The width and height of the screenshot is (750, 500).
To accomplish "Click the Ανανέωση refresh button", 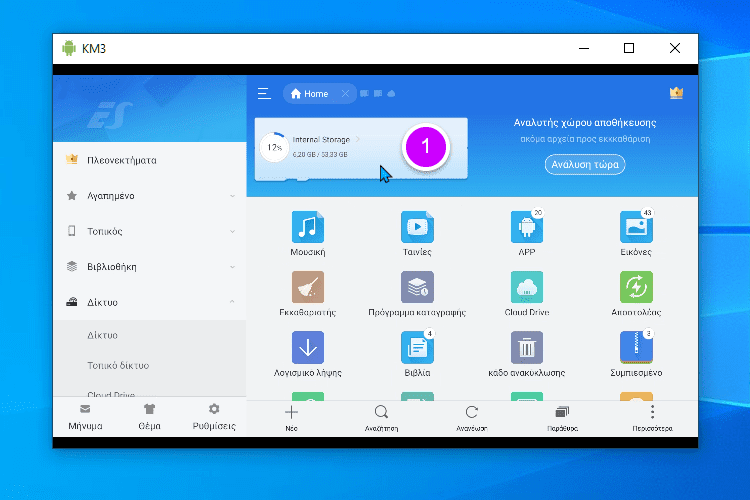I will [x=472, y=418].
